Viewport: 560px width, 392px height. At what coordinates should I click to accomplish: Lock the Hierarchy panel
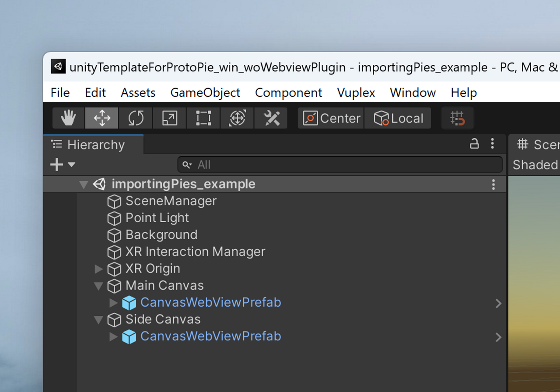click(474, 143)
